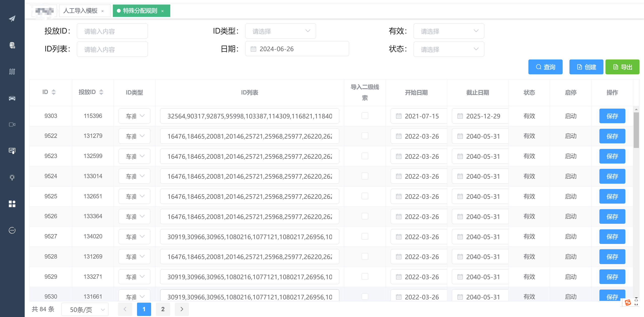Sort table by 投放ID column arrows
This screenshot has height=317, width=644.
coord(101,92)
